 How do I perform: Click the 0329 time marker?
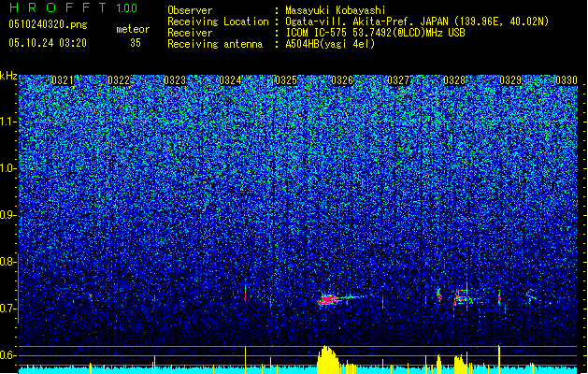coord(510,80)
